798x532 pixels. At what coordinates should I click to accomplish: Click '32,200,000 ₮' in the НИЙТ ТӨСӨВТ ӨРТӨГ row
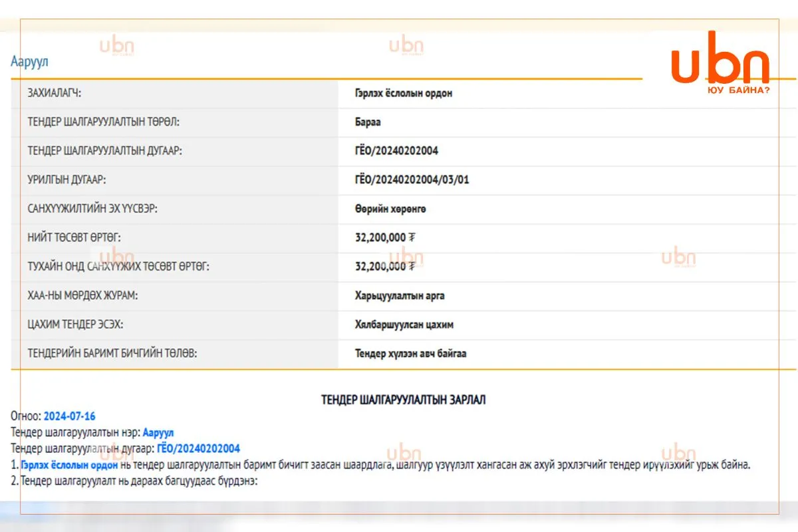pyautogui.click(x=385, y=237)
